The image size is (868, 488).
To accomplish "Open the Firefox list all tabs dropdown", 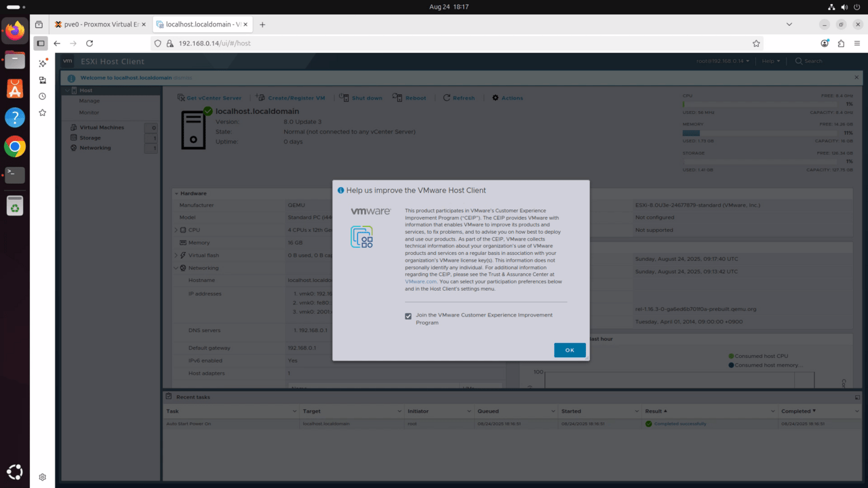I will click(x=789, y=24).
